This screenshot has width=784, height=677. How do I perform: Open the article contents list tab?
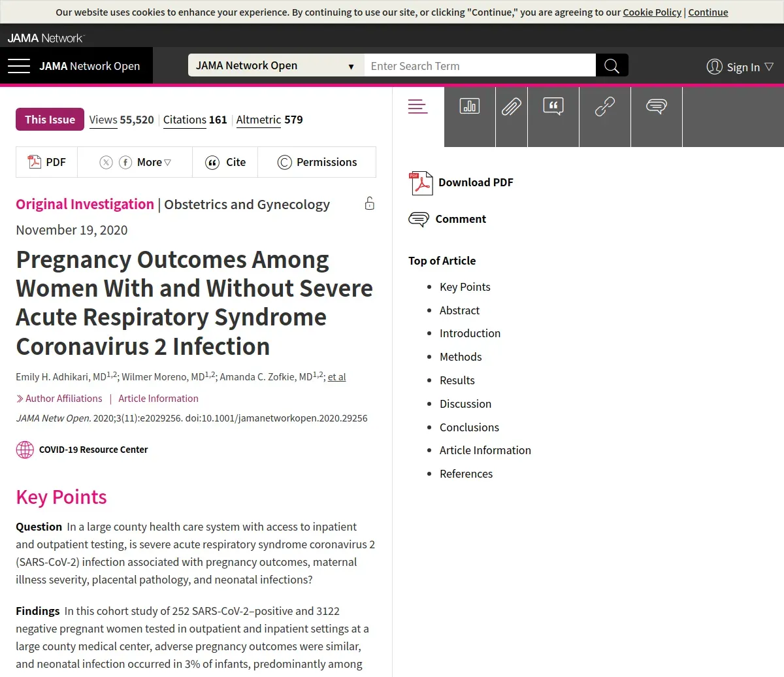(418, 107)
